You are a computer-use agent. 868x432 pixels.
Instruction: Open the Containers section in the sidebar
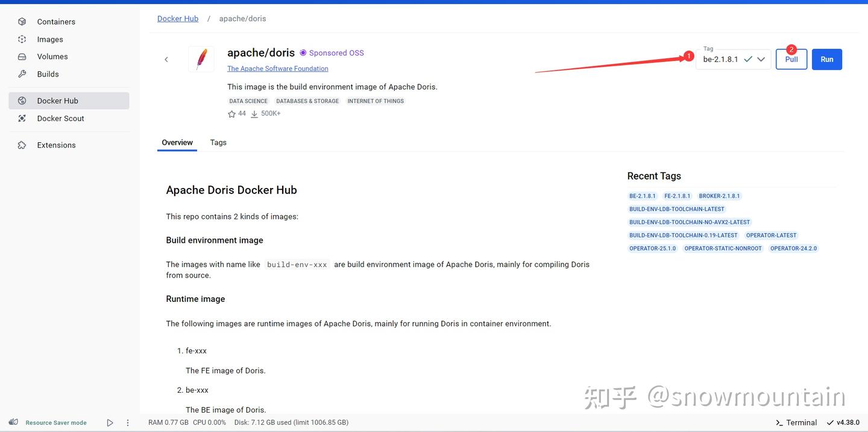click(x=56, y=21)
